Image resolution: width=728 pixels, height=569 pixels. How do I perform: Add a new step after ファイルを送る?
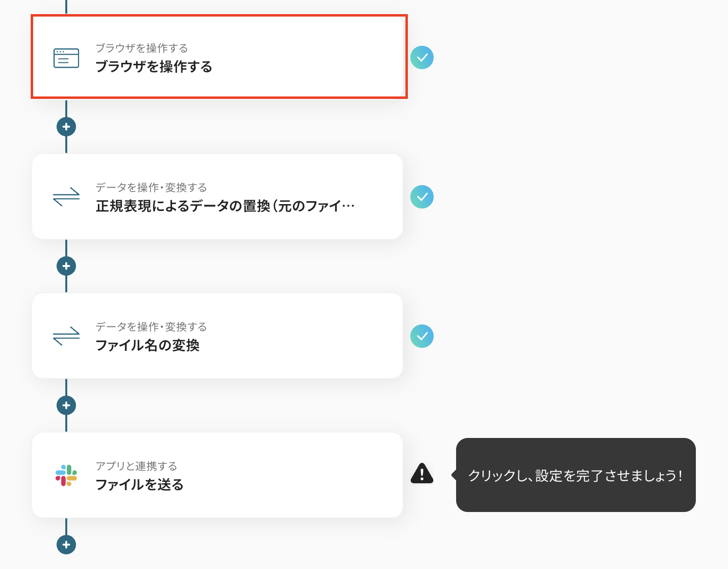click(66, 545)
